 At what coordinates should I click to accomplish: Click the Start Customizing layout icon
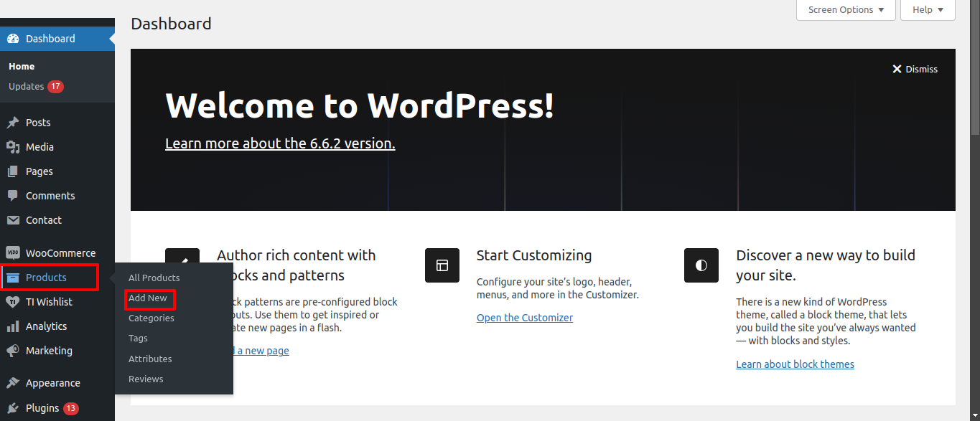[x=442, y=265]
